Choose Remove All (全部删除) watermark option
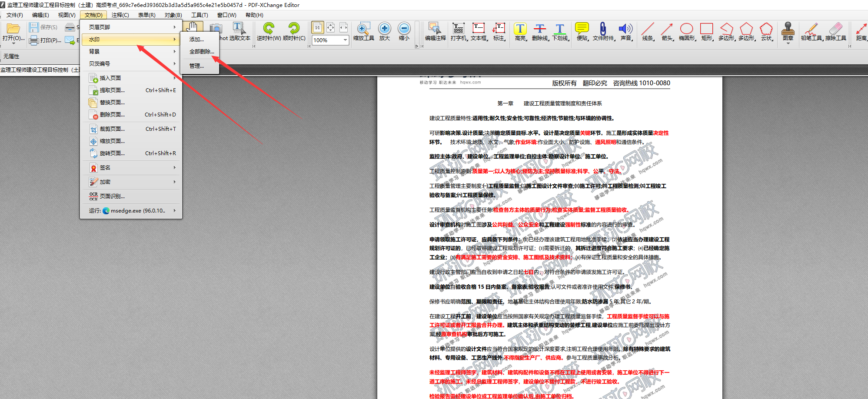The width and height of the screenshot is (868, 399). pos(201,52)
